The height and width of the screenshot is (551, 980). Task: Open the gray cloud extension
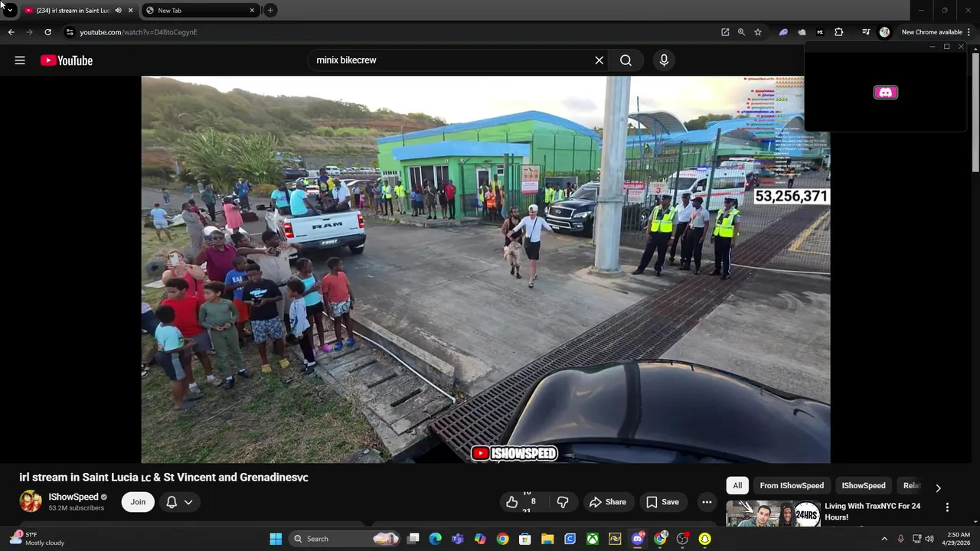point(802,32)
